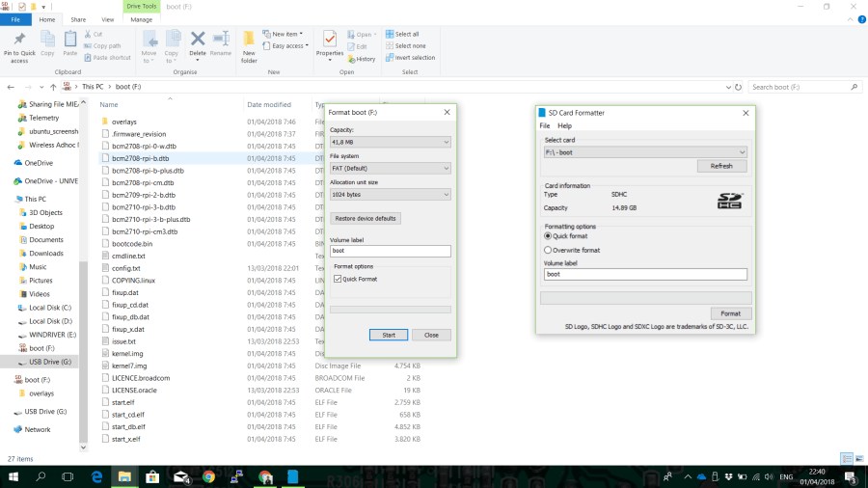
Task: Click the Delete icon in the ribbon
Action: (198, 41)
